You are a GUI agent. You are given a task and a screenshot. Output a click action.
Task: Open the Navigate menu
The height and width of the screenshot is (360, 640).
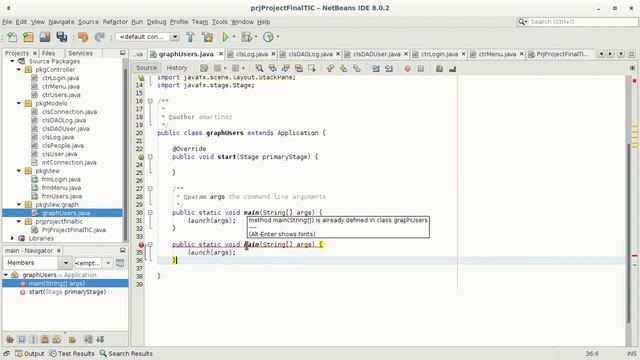[61, 22]
